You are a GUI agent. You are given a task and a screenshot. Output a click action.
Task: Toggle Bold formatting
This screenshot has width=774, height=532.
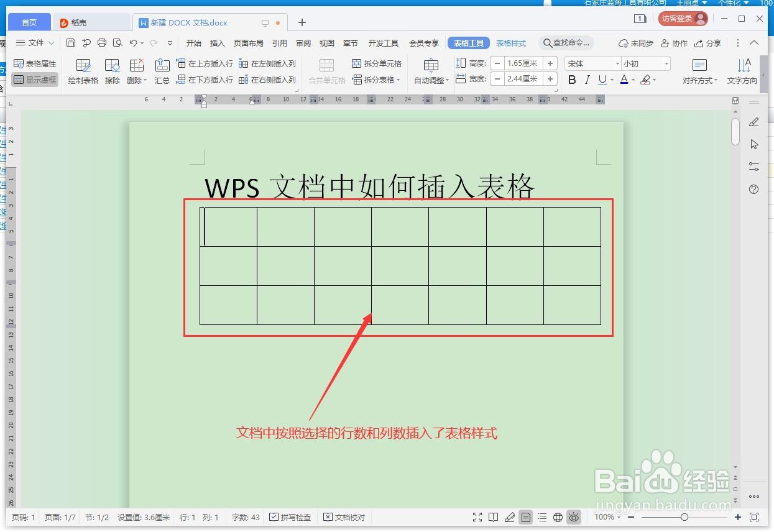[x=572, y=80]
